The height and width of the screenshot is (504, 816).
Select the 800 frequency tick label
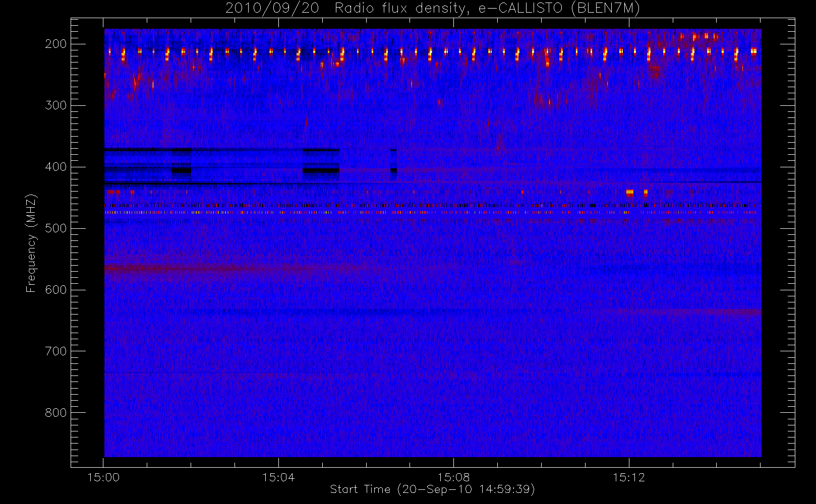(x=56, y=413)
